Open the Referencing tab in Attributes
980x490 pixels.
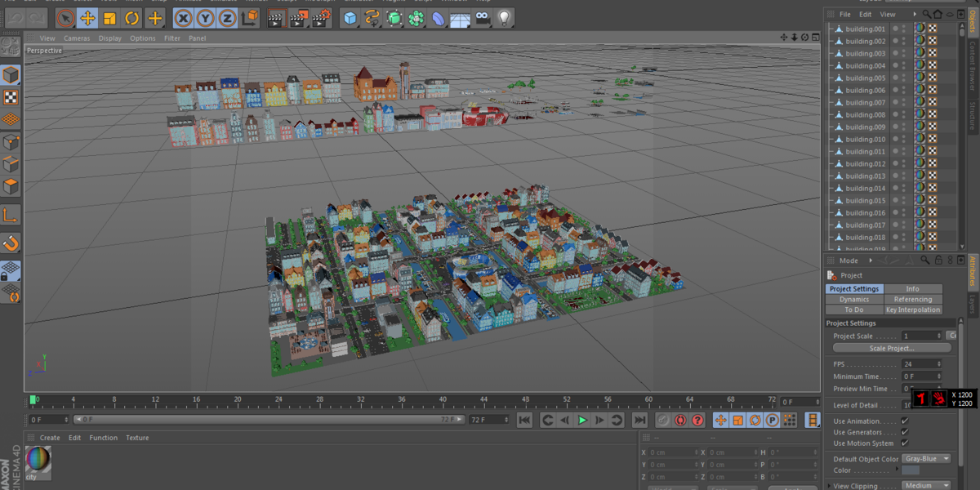click(912, 300)
